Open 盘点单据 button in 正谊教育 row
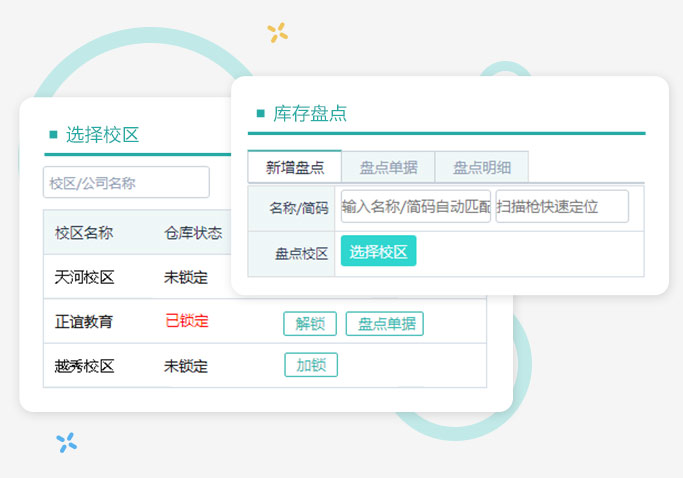 point(384,323)
